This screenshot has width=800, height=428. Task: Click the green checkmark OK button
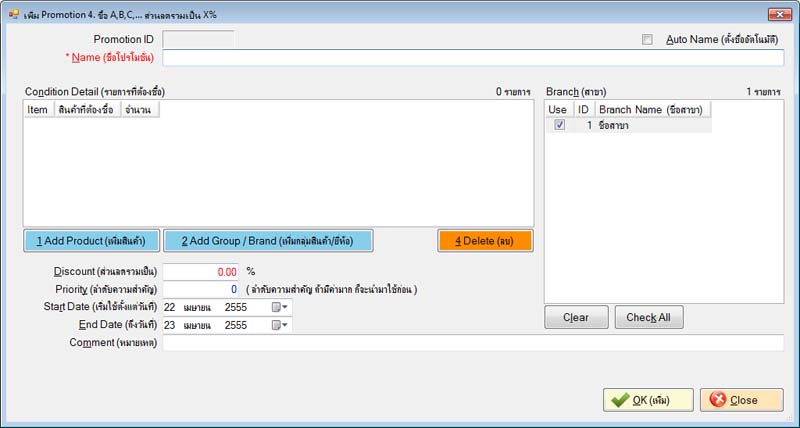648,400
